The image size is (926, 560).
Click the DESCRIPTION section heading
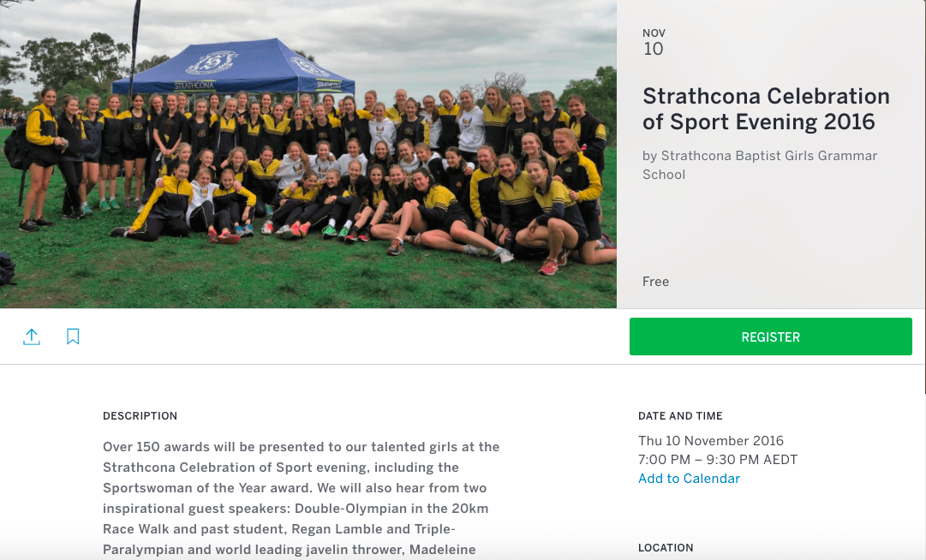click(x=140, y=416)
